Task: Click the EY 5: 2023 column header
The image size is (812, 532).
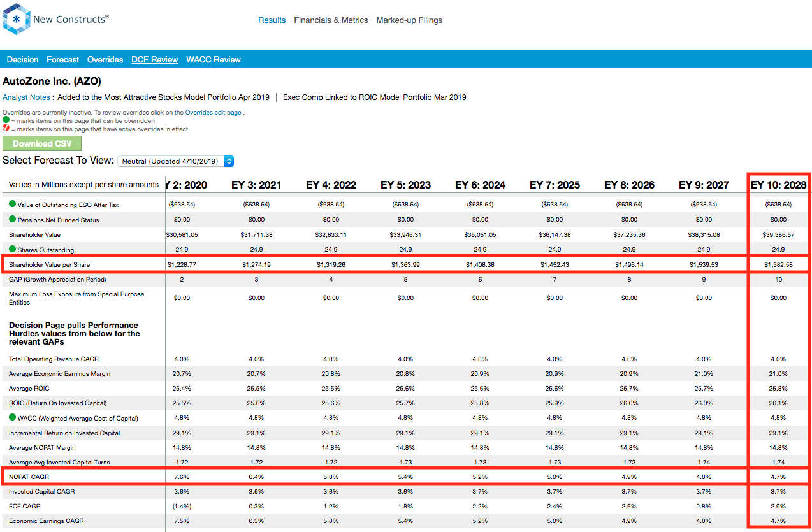Action: click(405, 185)
